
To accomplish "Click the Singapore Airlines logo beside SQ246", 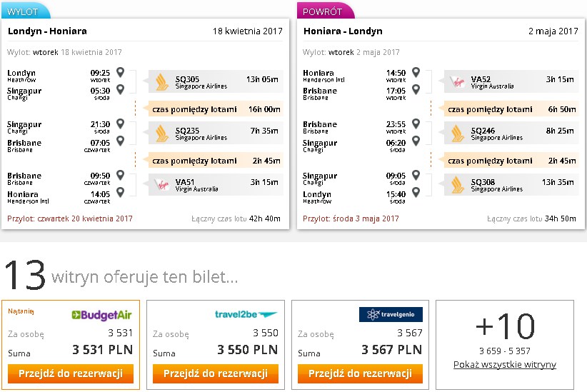I will 458,134.
